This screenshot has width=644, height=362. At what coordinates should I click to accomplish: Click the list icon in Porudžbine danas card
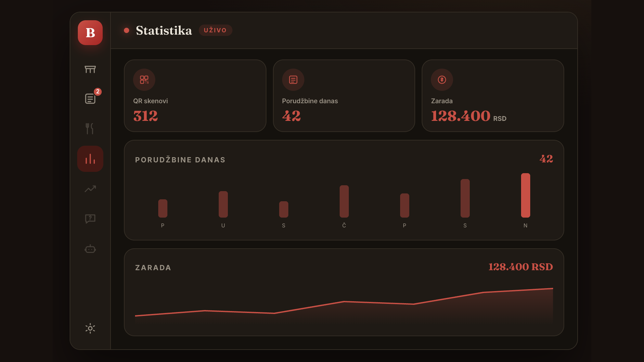293,80
